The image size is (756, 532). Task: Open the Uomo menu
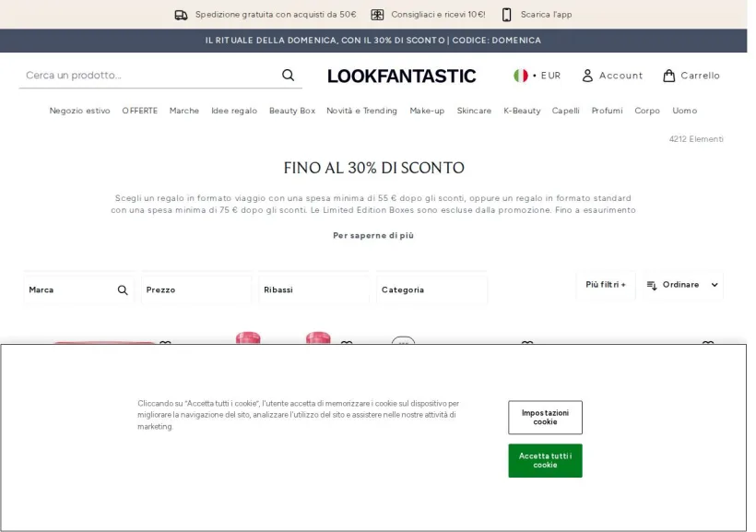tap(685, 111)
